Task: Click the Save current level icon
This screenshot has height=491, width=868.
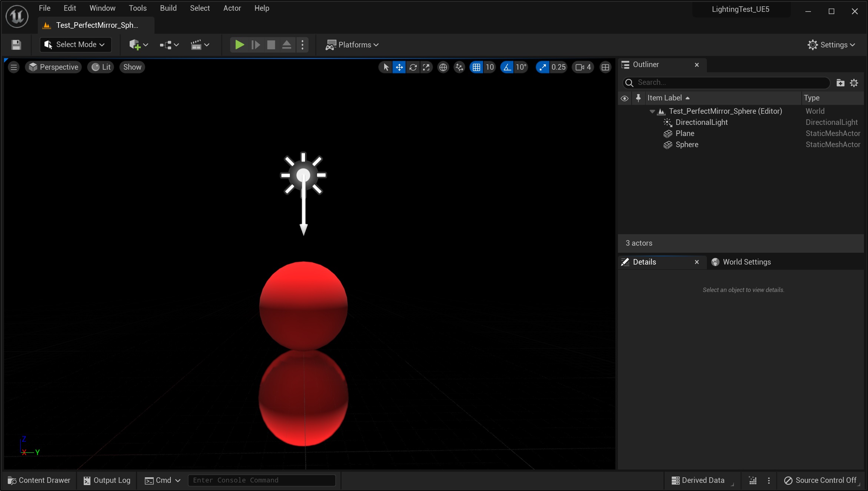Action: tap(16, 45)
